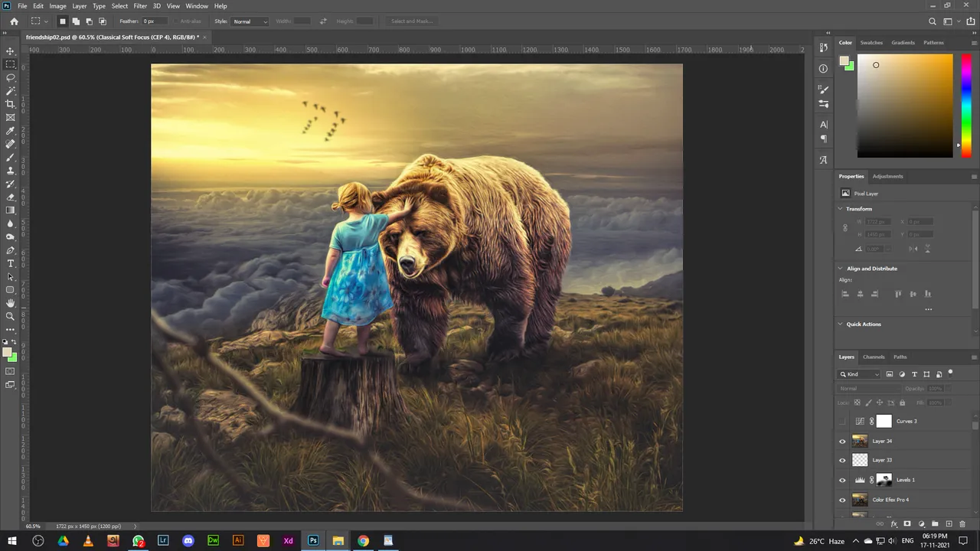Screen dimensions: 980x551
Task: Open the marquee tool preset dropdown arrow
Action: point(46,21)
